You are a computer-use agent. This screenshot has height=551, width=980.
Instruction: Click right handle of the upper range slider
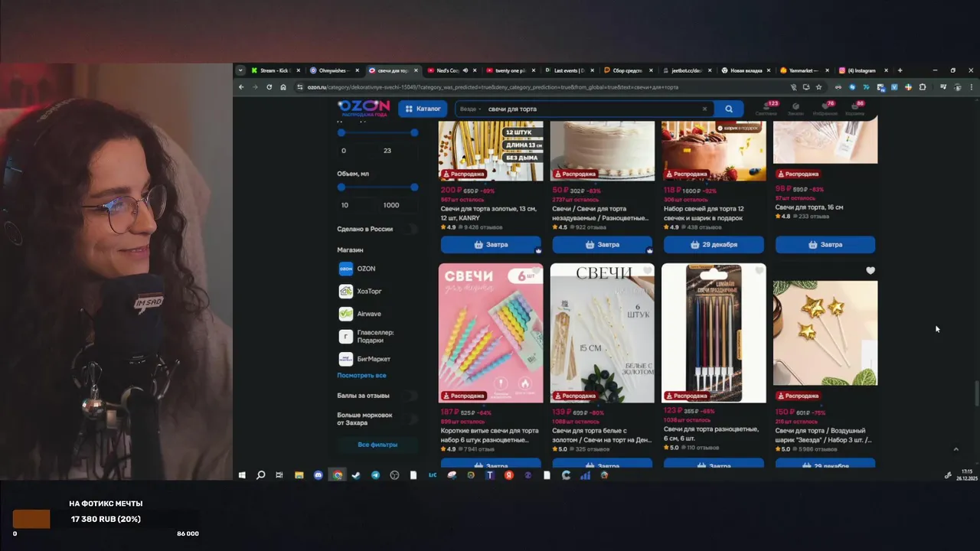414,132
